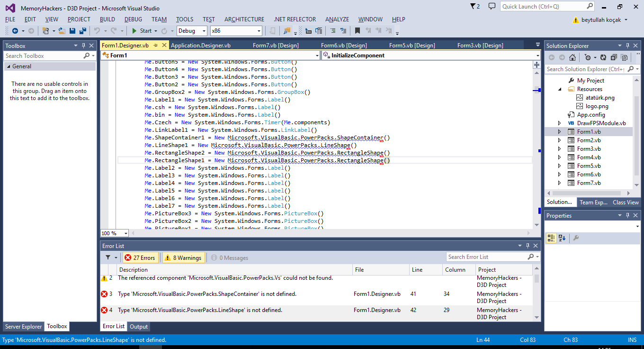The width and height of the screenshot is (644, 349).
Task: Switch to the Class View tab
Action: [x=626, y=202]
